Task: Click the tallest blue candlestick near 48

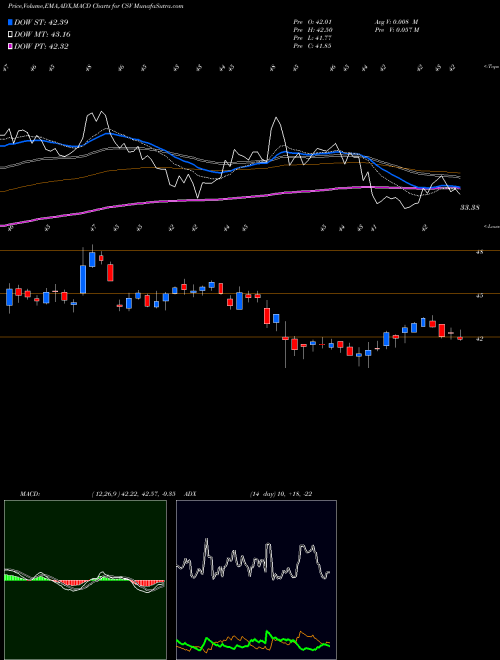Action: click(83, 279)
